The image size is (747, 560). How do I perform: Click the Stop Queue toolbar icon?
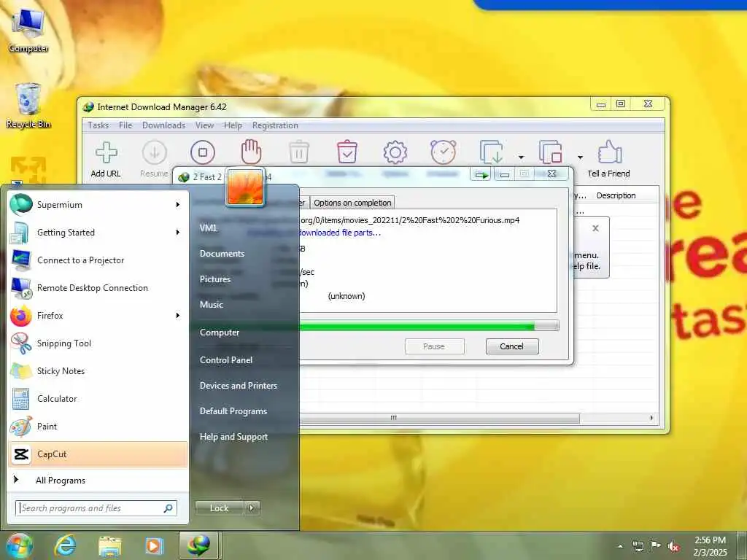click(x=550, y=152)
